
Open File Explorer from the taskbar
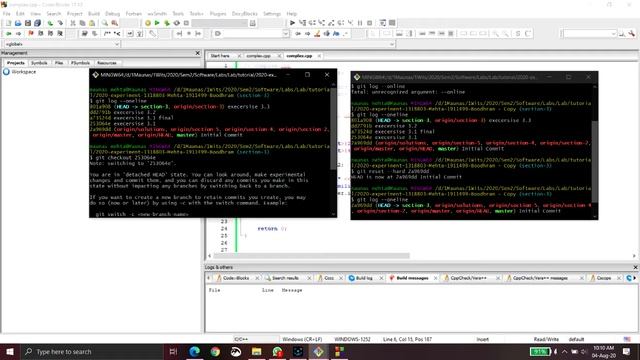pos(256,351)
